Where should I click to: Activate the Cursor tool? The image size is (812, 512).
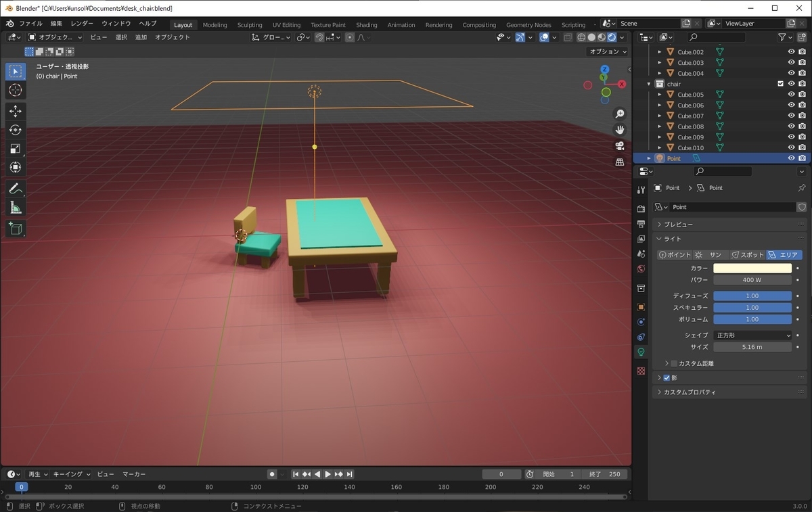click(16, 90)
